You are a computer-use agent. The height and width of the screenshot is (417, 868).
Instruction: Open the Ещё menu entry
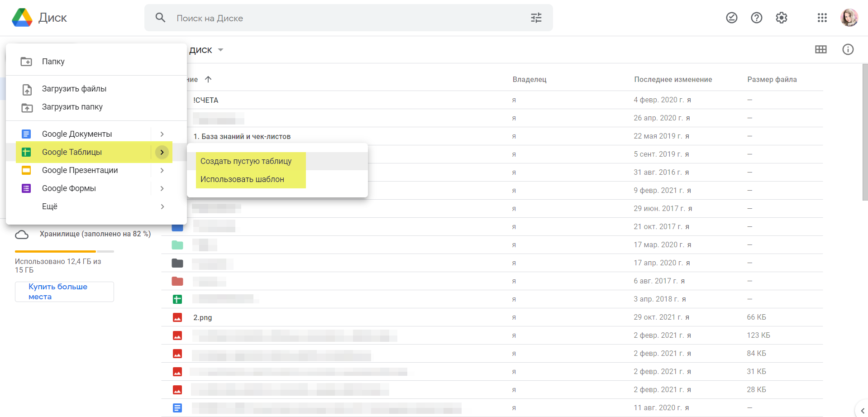(96, 206)
